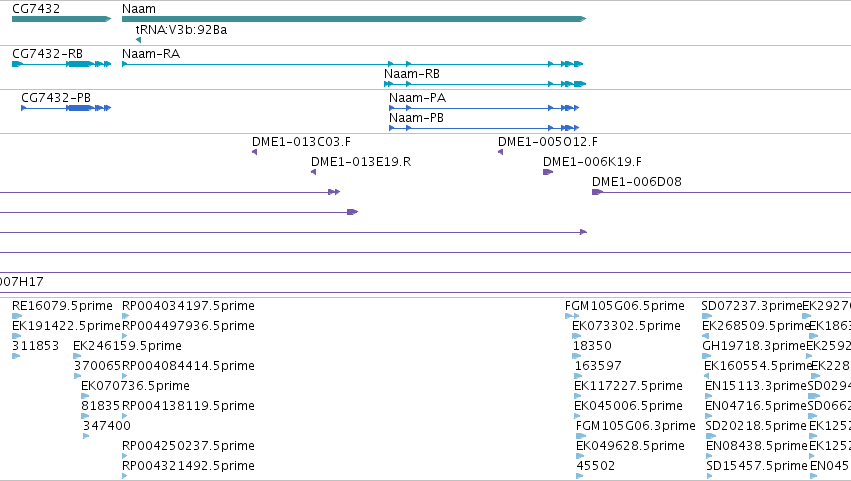Click the EK049628.5prime EST arrow

point(580,456)
